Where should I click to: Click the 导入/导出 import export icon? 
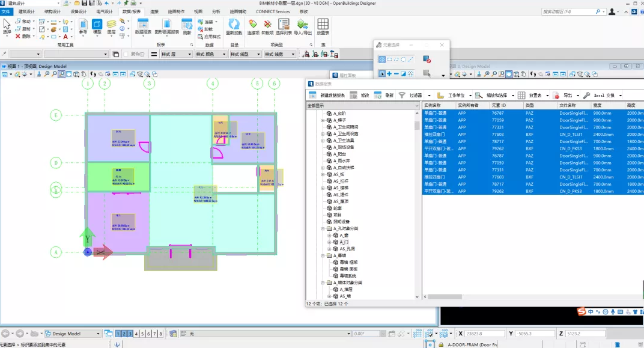303,26
